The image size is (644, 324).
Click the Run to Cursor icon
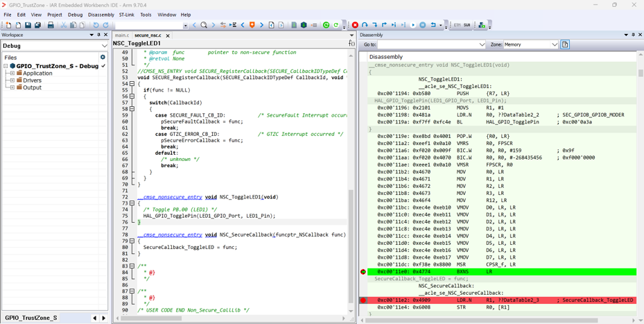point(403,25)
